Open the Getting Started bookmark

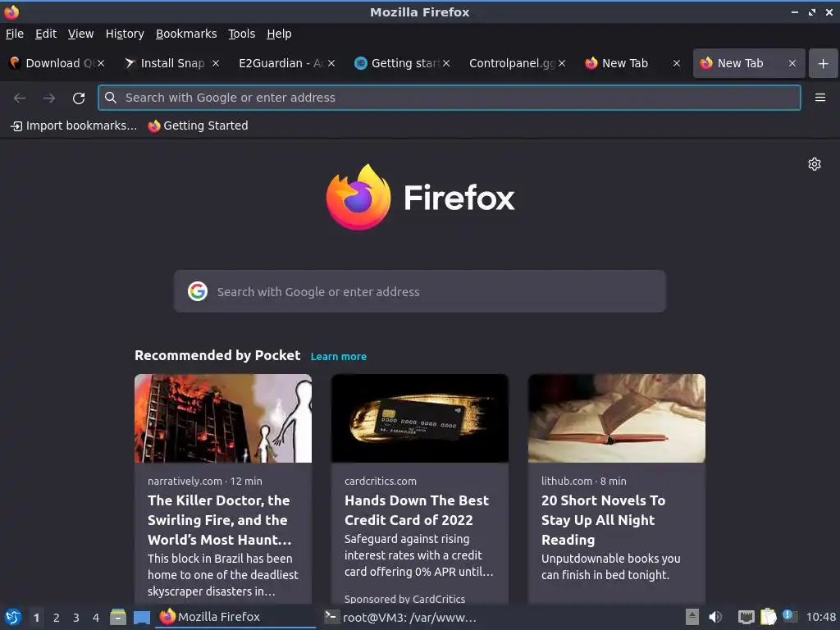pos(199,126)
